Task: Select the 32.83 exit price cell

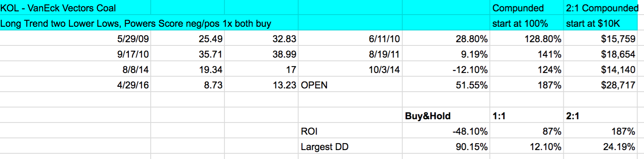Action: pyautogui.click(x=261, y=39)
